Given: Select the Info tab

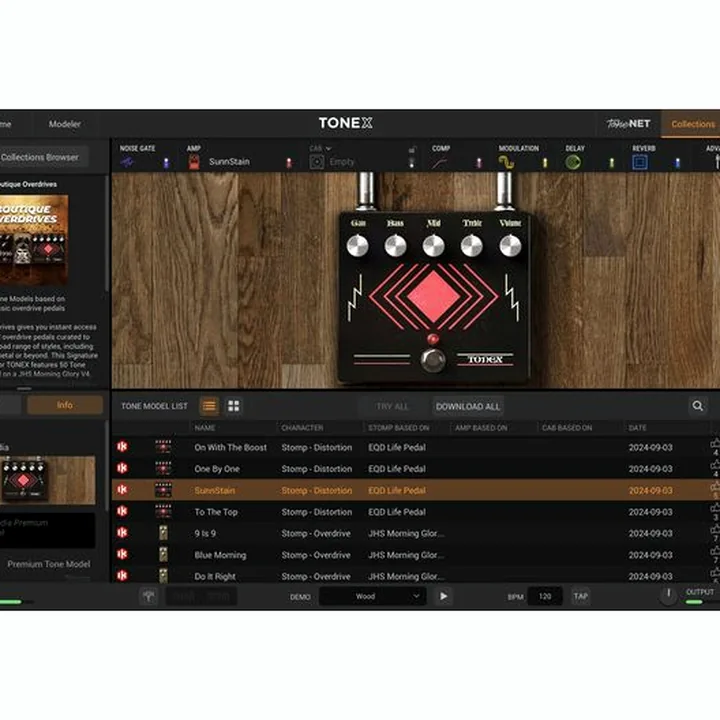Looking at the screenshot, I should point(65,405).
